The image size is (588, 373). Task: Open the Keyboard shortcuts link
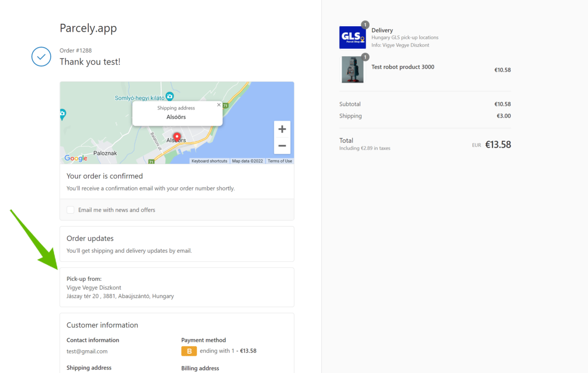pyautogui.click(x=209, y=161)
